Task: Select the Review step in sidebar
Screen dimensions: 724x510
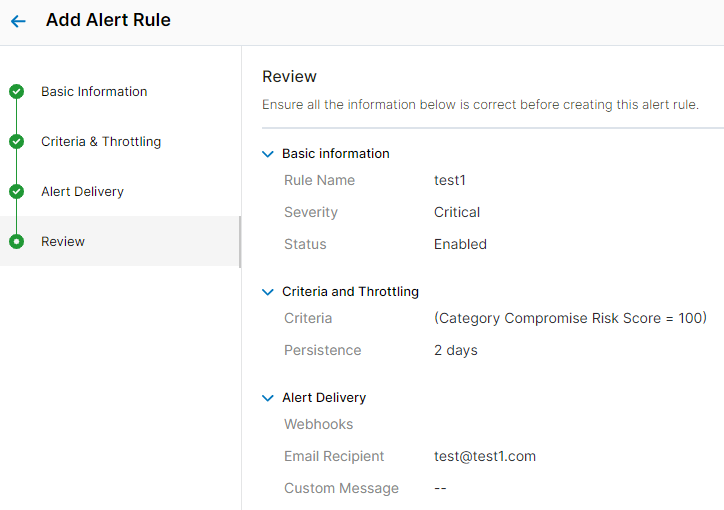Action: coord(63,242)
